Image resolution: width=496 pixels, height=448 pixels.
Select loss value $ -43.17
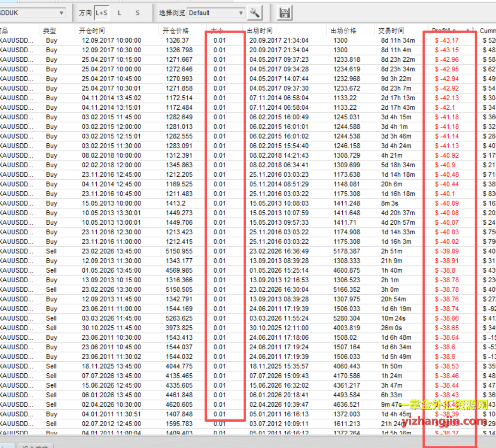[447, 41]
